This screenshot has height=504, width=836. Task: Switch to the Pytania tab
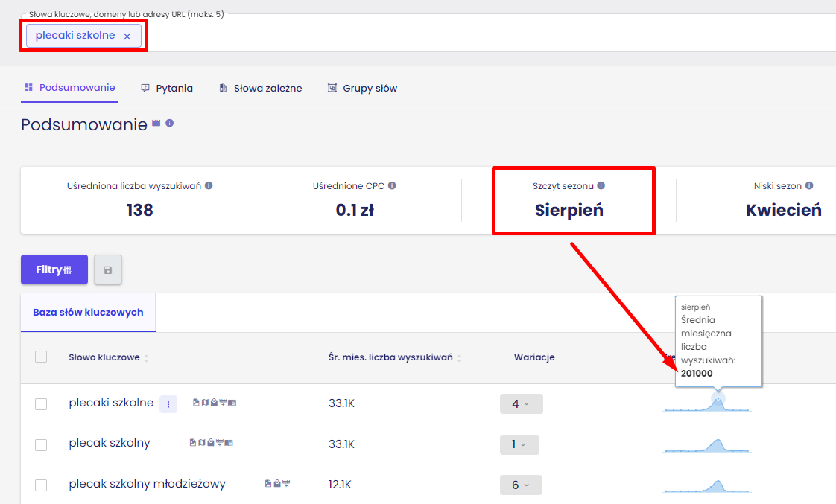166,89
